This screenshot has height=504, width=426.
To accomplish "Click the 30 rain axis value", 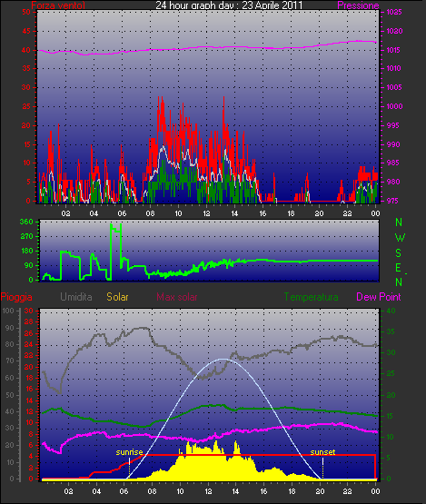I will 29,311.
